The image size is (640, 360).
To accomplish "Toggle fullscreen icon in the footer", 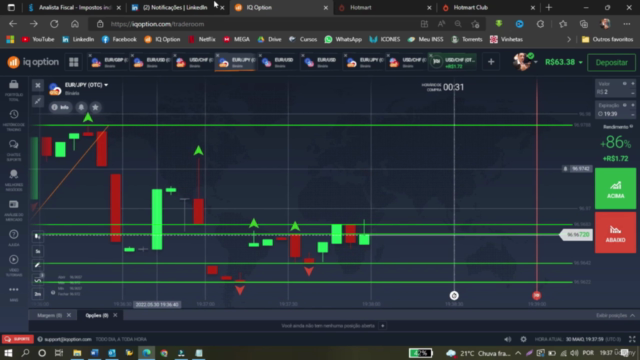I will coord(632,339).
